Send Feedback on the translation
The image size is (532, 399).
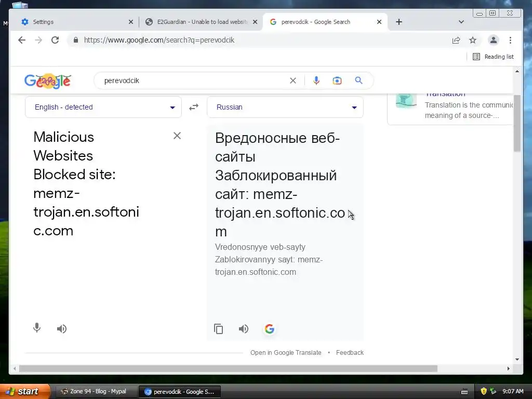350,353
